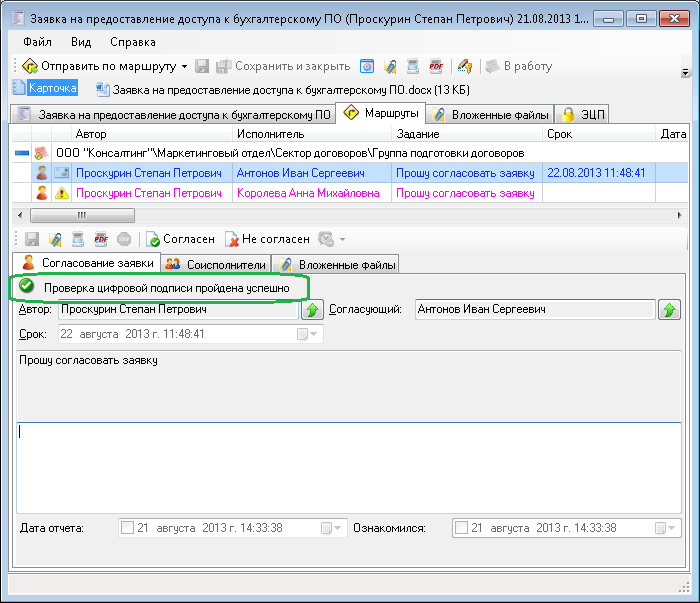Toggle the Срок date checkbox

click(303, 334)
